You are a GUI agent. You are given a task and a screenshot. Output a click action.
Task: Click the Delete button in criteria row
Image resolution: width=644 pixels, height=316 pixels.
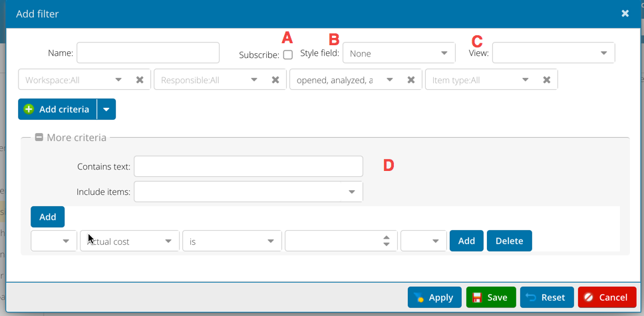point(509,241)
